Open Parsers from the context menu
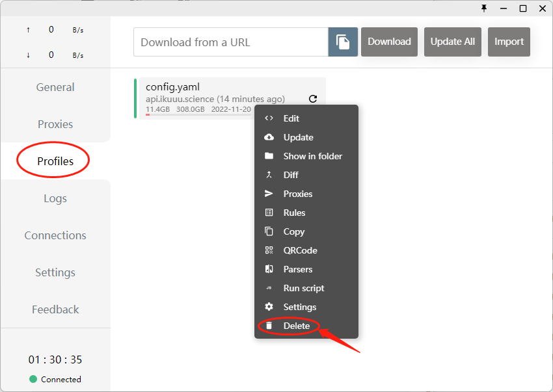The width and height of the screenshot is (553, 392). 298,269
